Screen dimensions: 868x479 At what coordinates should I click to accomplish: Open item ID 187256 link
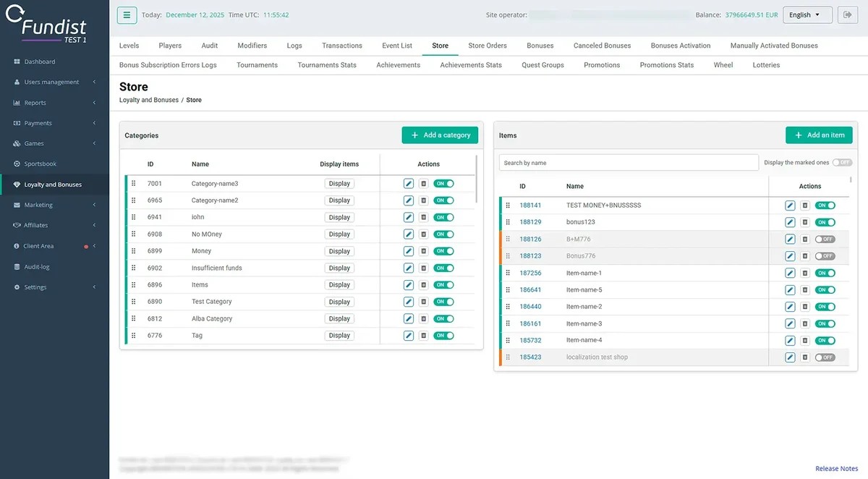click(530, 273)
